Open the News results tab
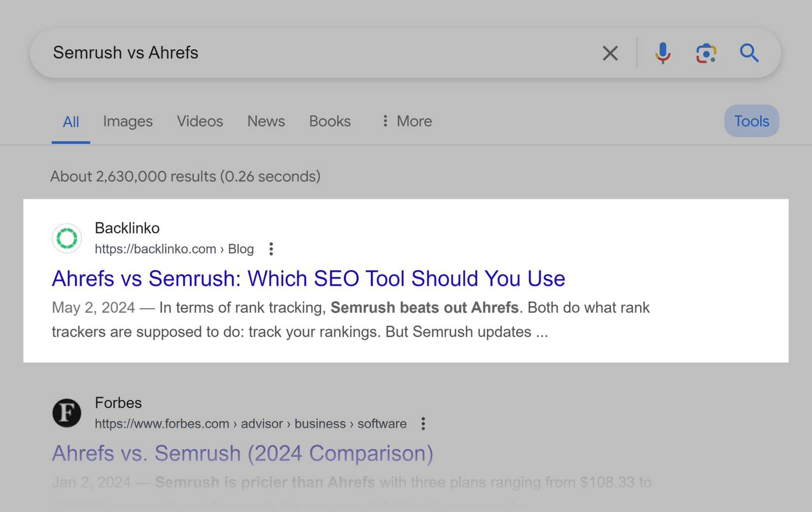The width and height of the screenshot is (812, 512). (x=266, y=121)
